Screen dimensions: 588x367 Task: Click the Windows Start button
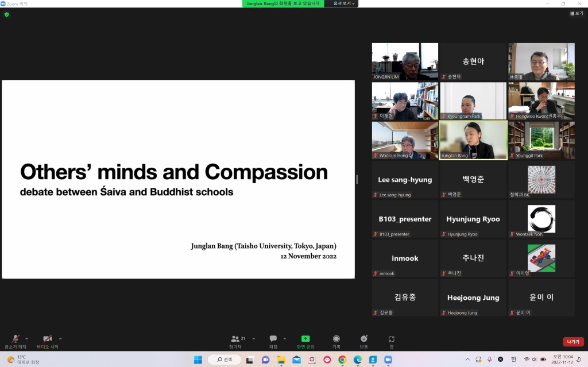pos(198,360)
